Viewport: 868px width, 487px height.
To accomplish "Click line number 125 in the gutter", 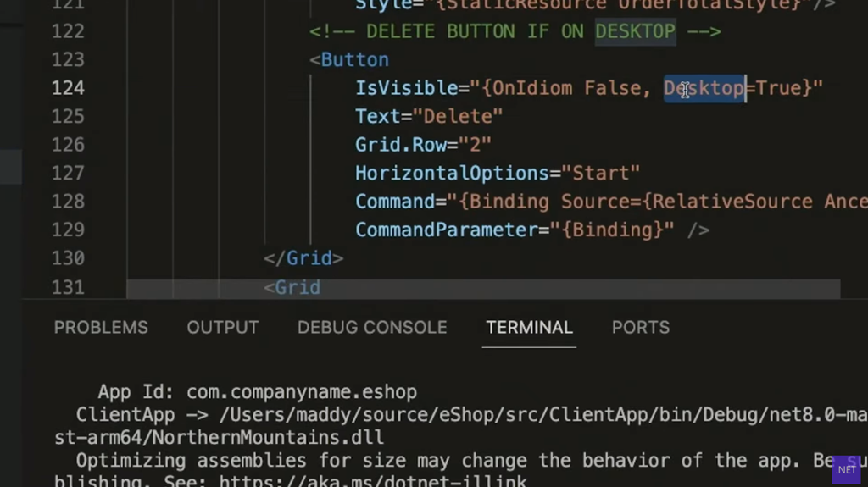I will coord(68,116).
